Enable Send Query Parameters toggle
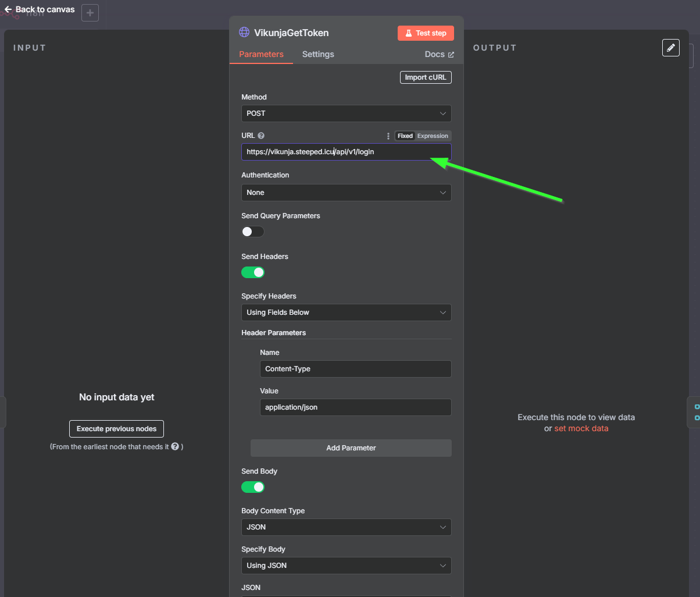 tap(253, 232)
